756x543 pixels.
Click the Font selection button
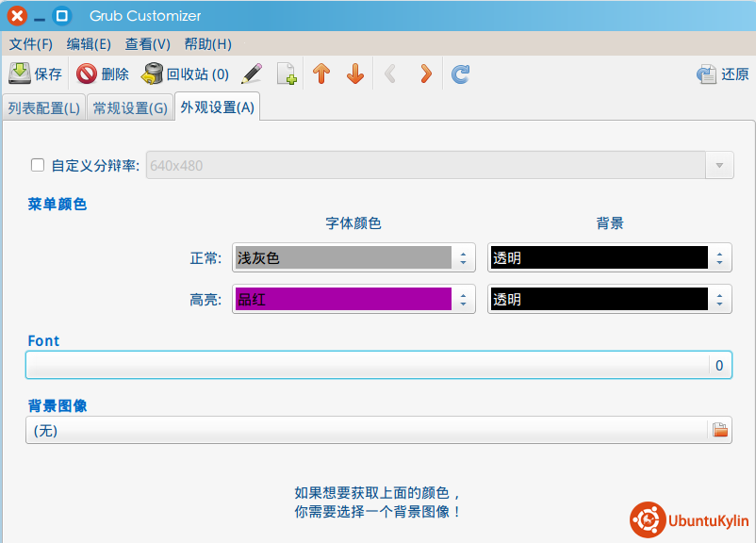(x=378, y=365)
